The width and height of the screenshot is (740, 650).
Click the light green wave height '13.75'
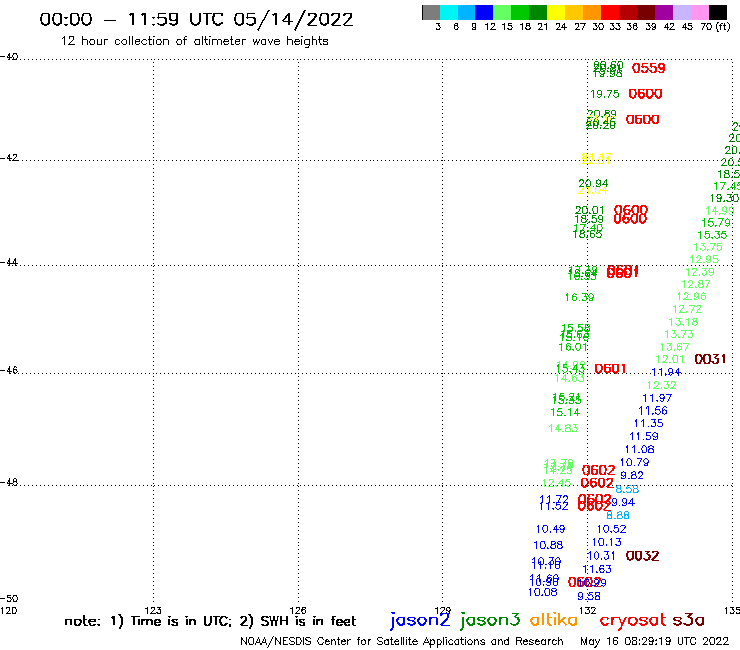[x=708, y=247]
